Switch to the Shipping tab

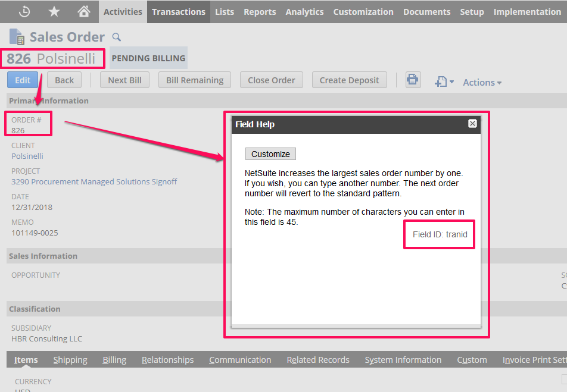[x=70, y=360]
